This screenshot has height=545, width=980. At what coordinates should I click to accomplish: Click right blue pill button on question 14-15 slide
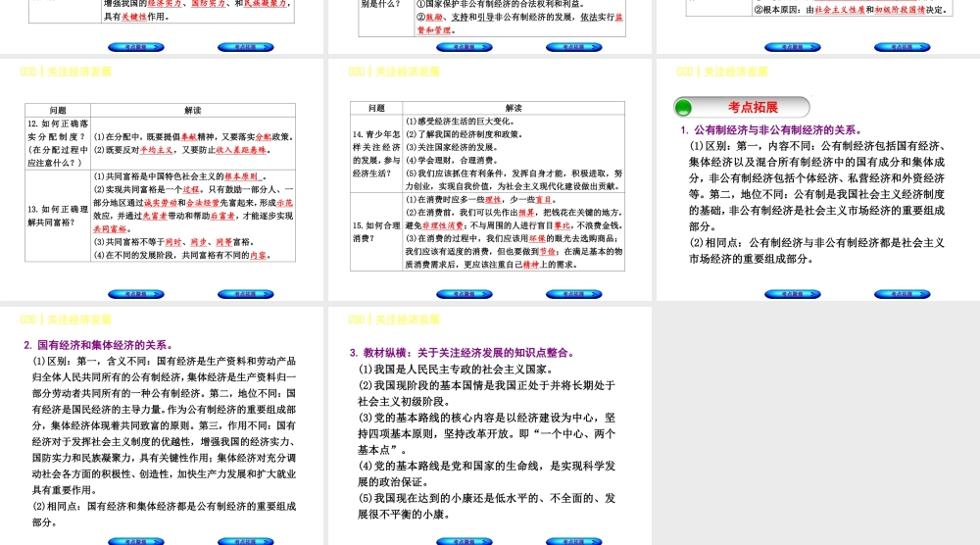click(573, 294)
